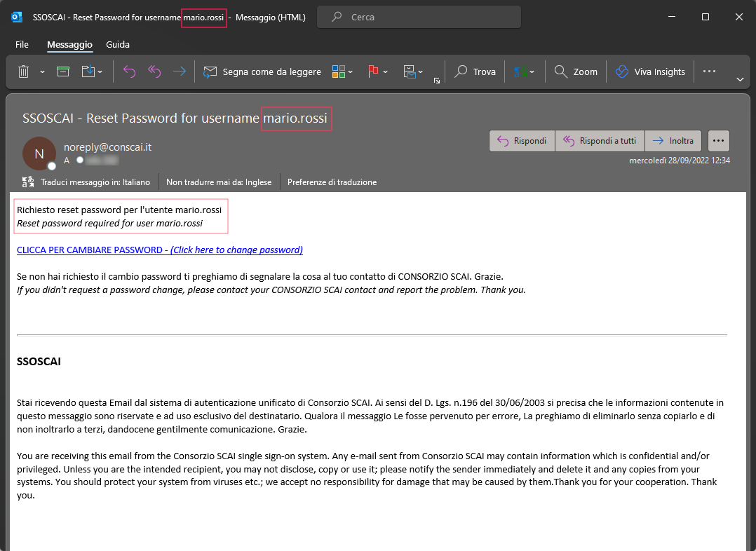Click the toolbar Reply All icon
Viewport: 756px width, 551px height.
click(154, 72)
